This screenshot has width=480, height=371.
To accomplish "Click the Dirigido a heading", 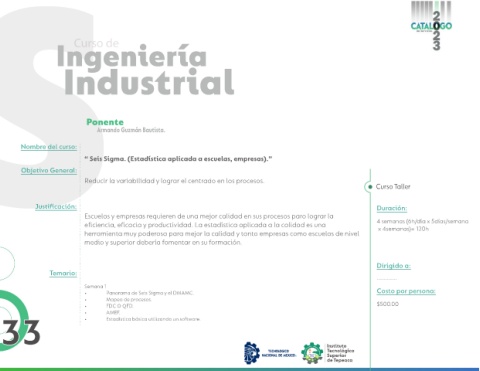I will 394,266.
